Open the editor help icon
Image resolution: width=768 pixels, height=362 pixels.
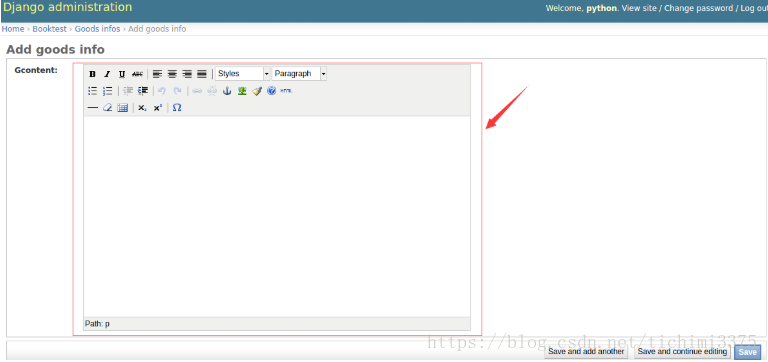click(x=271, y=91)
